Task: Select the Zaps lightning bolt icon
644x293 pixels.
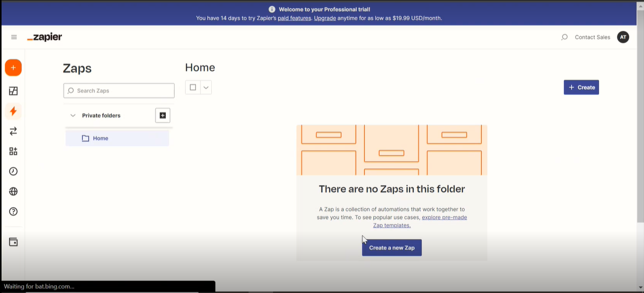Action: click(x=13, y=111)
